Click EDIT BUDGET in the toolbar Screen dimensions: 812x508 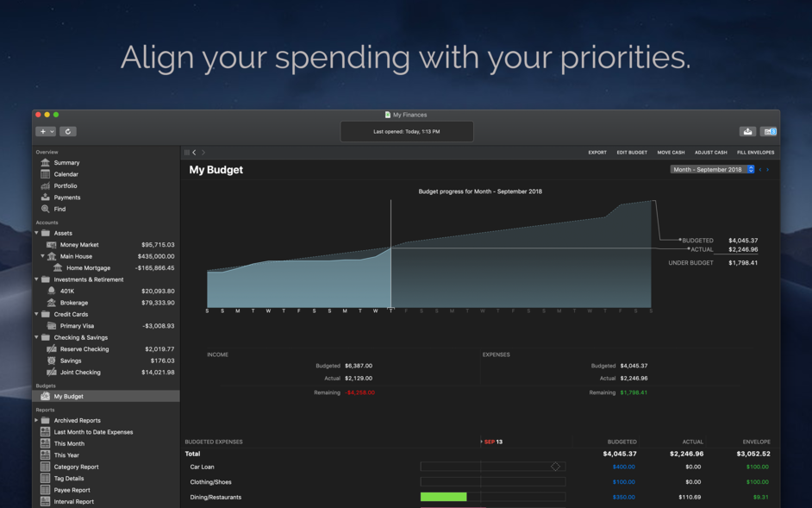631,152
